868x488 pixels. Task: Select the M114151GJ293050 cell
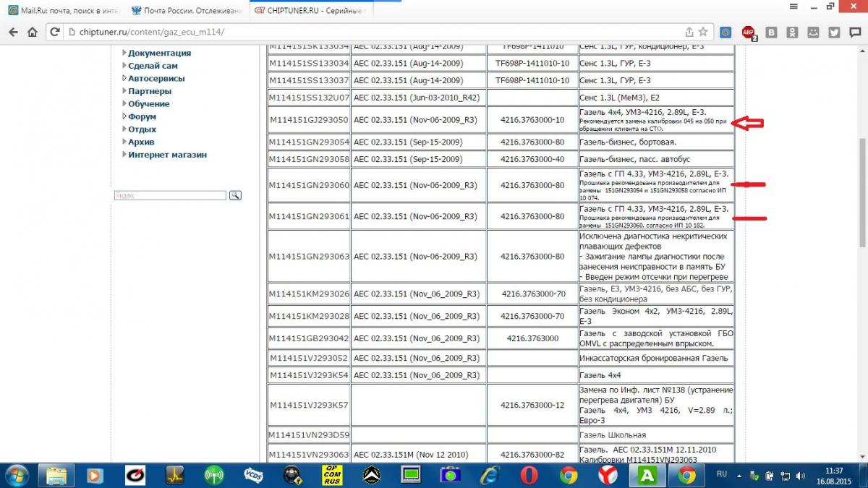pyautogui.click(x=309, y=119)
